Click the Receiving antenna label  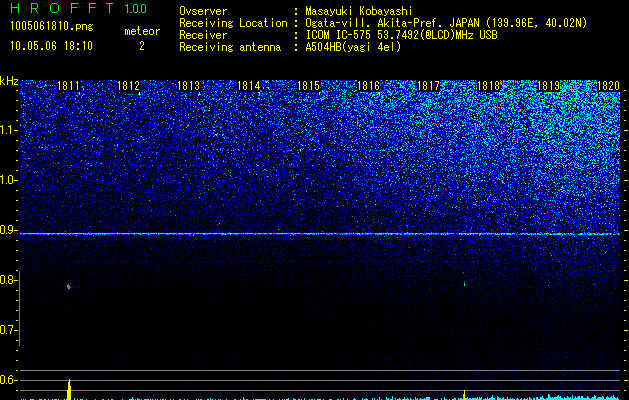tap(230, 47)
